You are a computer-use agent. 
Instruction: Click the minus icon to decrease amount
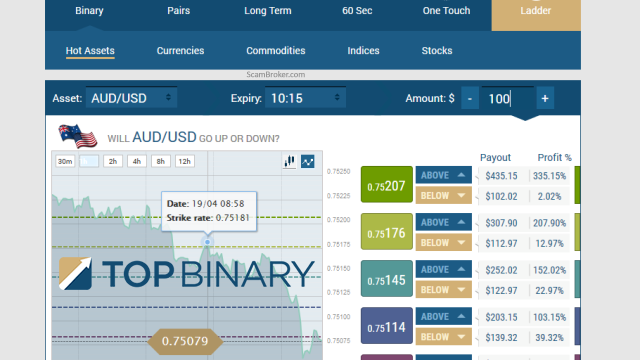(470, 98)
